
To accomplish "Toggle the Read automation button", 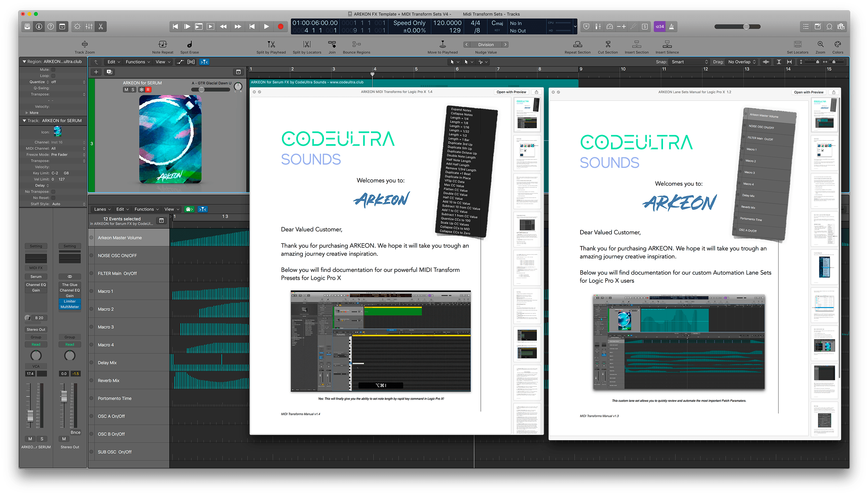I will (33, 344).
